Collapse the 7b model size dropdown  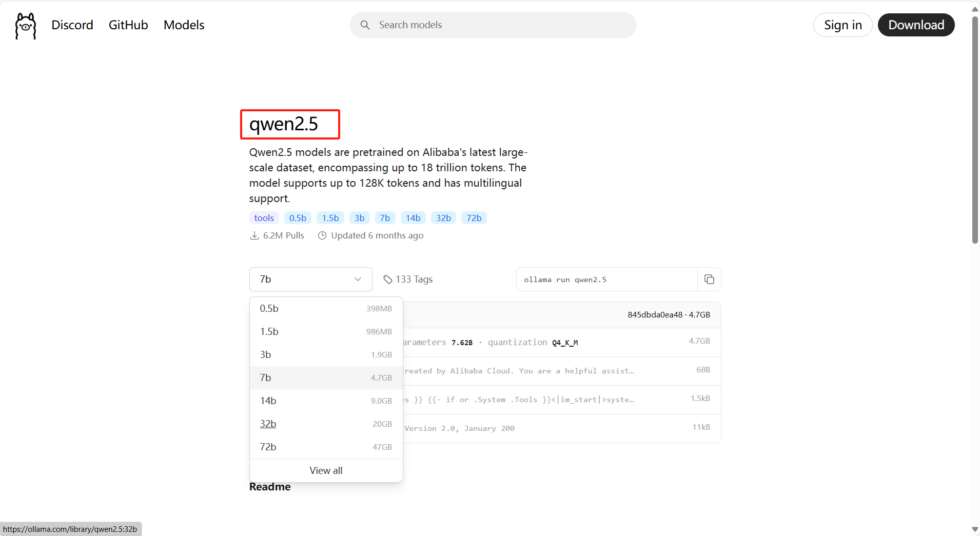tap(310, 280)
